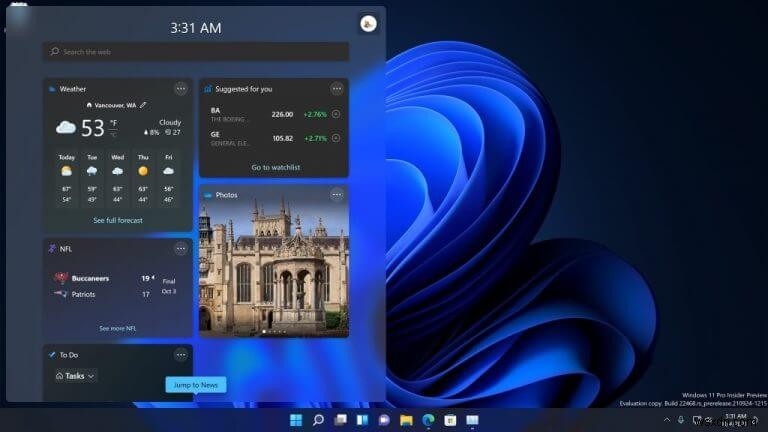This screenshot has width=768, height=432.
Task: Open the user profile picture in widgets
Action: 368,24
